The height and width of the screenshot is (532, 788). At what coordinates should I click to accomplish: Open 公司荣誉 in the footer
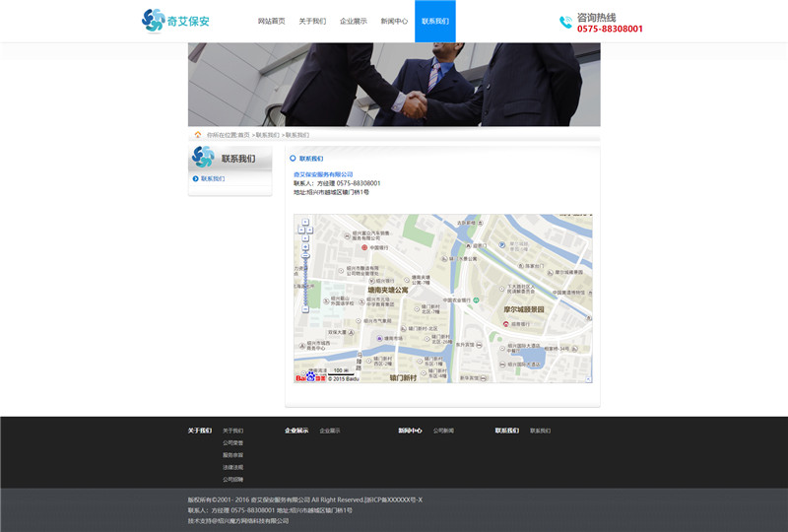point(232,443)
